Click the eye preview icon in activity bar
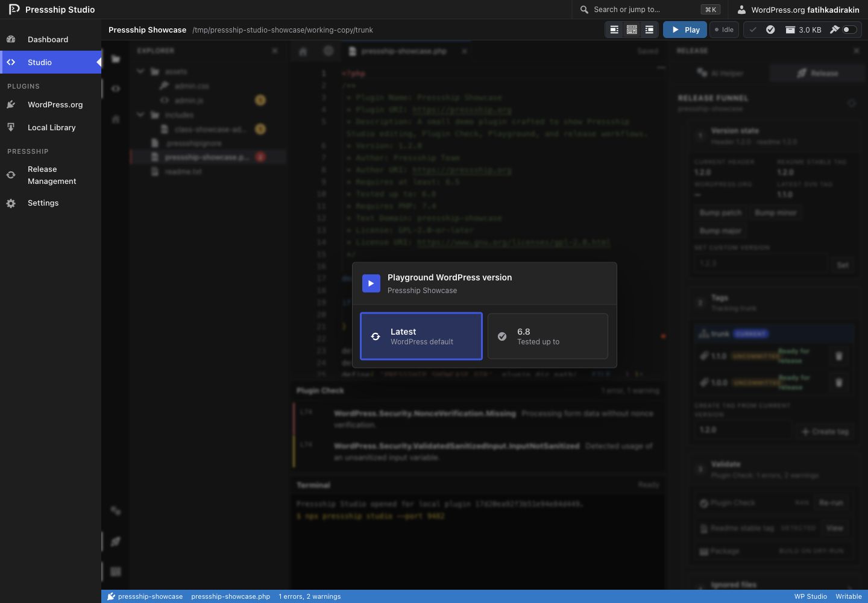 tap(116, 89)
